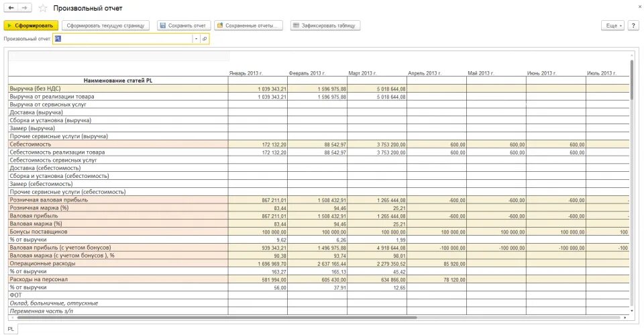
Task: Go forward with the right arrow button
Action: [x=25, y=8]
